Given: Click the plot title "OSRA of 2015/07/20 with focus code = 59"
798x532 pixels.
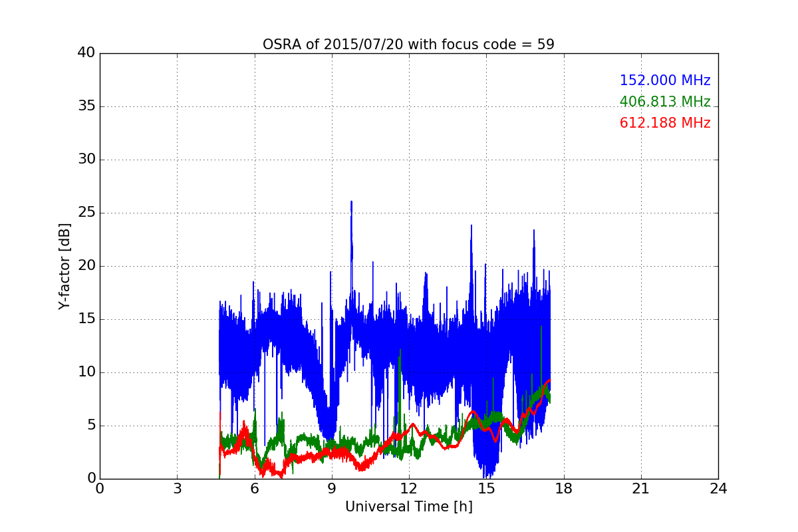Looking at the screenshot, I should (408, 45).
